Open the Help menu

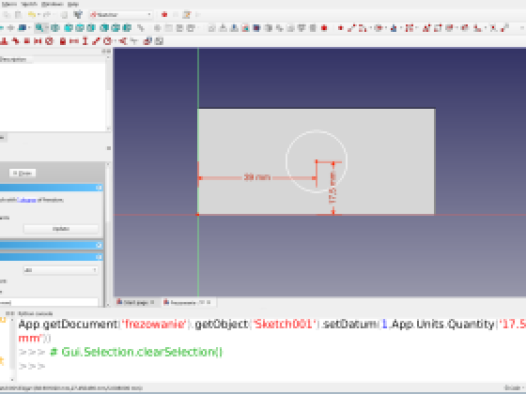click(x=73, y=4)
